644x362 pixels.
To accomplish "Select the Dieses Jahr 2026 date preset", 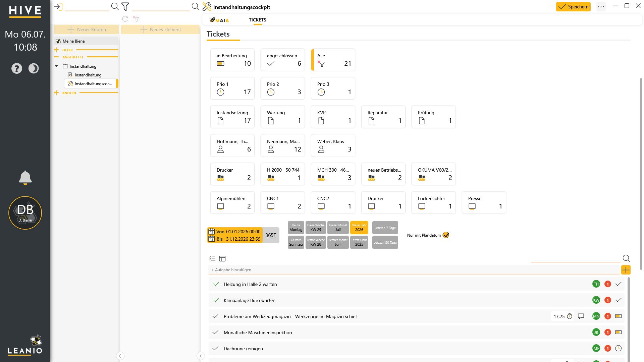I will [359, 228].
